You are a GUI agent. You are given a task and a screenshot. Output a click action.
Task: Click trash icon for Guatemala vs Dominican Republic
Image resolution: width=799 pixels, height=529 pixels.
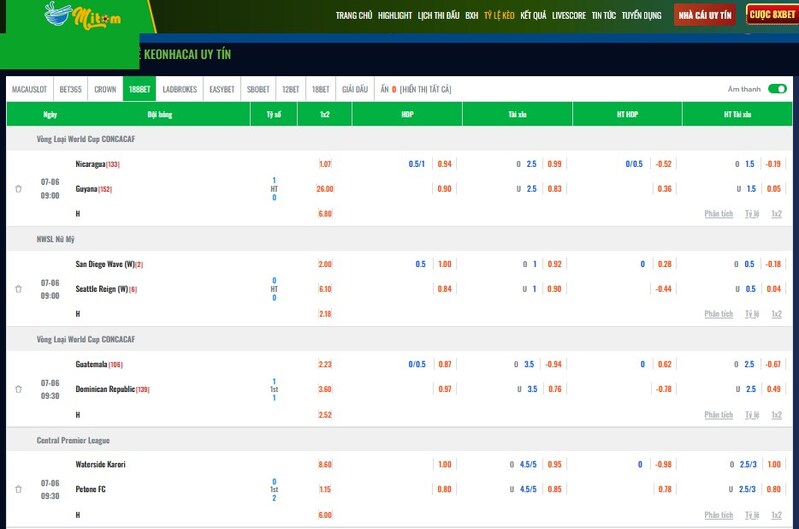click(x=18, y=389)
